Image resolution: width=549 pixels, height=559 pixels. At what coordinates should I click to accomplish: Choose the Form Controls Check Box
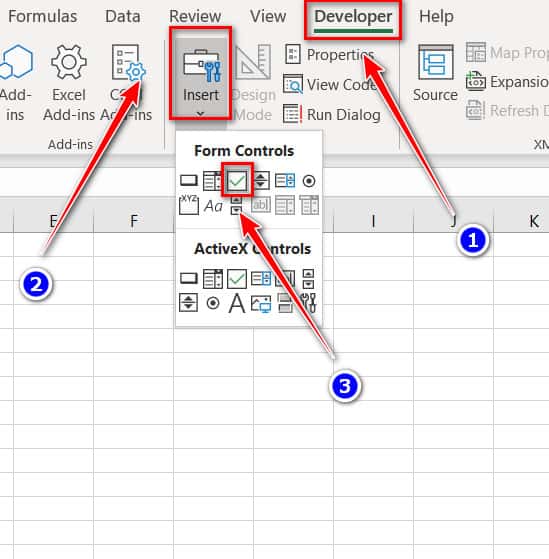click(237, 180)
